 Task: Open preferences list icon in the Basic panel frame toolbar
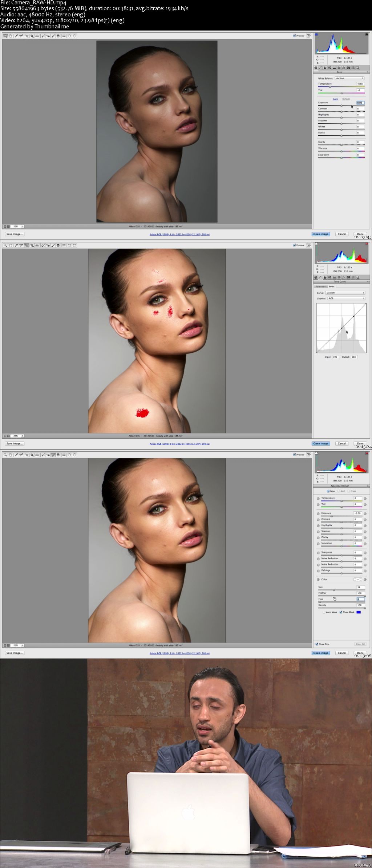click(x=64, y=36)
